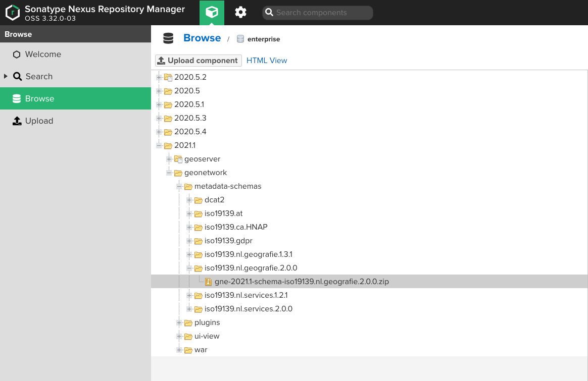This screenshot has height=381, width=588.
Task: Expand the 2020.5.3 folder
Action: (159, 119)
